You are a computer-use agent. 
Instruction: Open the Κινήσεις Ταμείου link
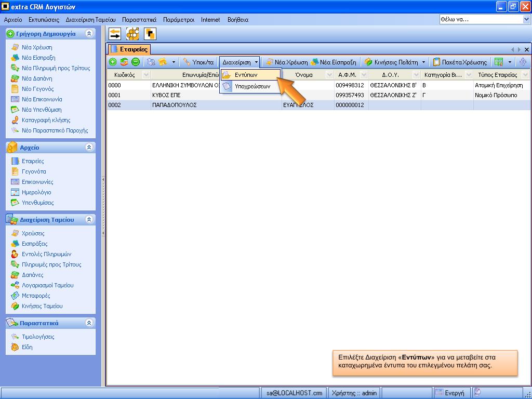tap(43, 306)
